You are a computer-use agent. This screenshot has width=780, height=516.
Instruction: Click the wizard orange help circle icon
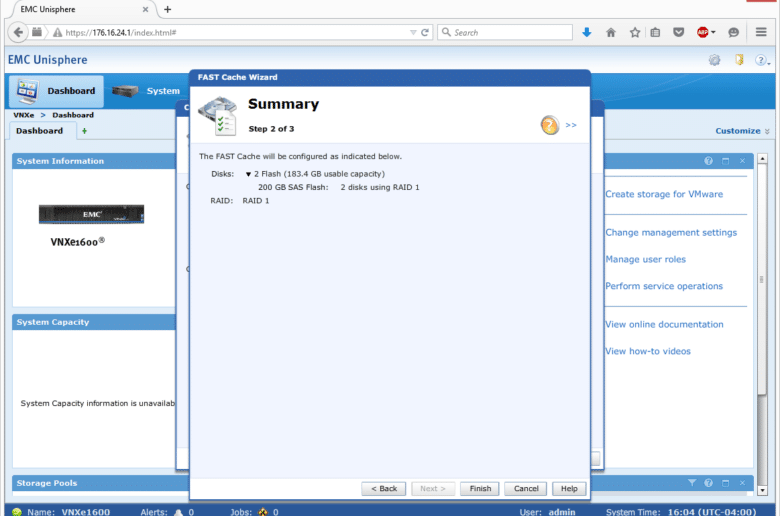pyautogui.click(x=550, y=125)
